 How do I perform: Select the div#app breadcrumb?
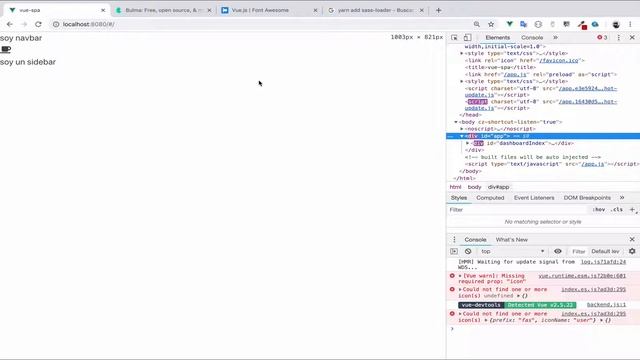click(498, 187)
